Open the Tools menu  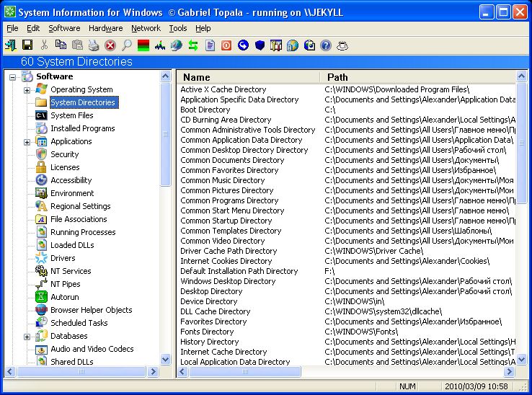[x=177, y=28]
